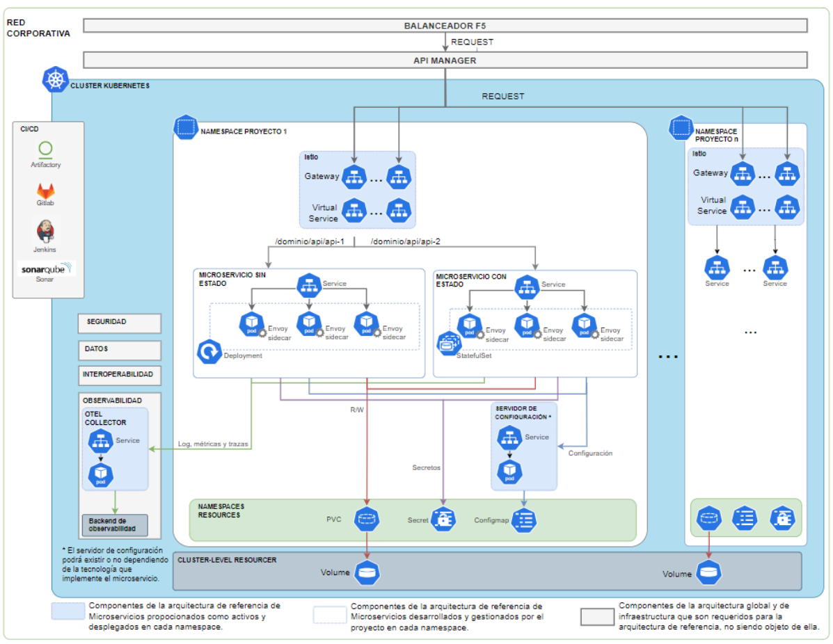
Task: Open the SEGURIDAD panel
Action: click(119, 323)
